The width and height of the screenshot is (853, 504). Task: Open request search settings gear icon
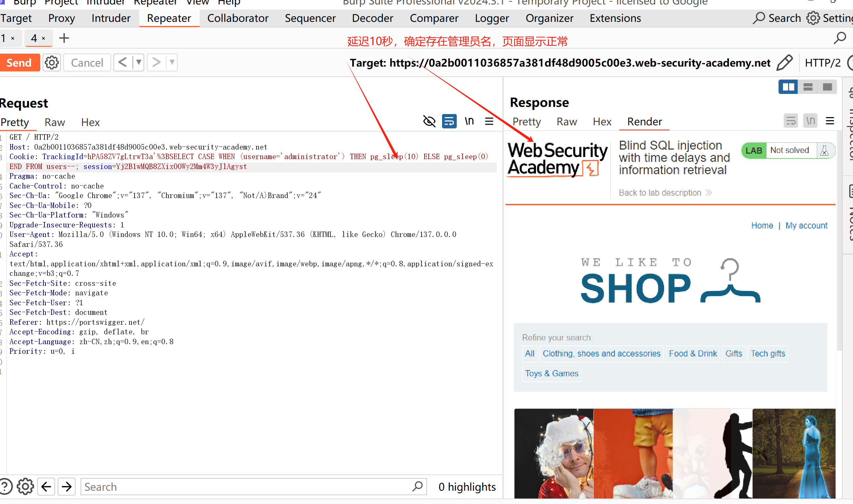[25, 487]
